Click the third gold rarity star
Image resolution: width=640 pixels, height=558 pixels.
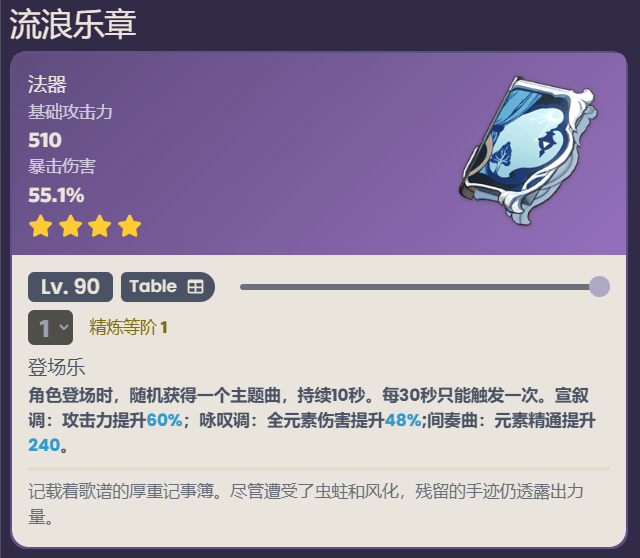tap(100, 226)
